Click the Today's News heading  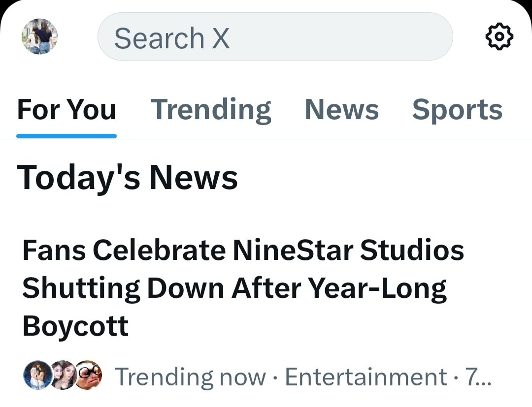[x=127, y=178]
